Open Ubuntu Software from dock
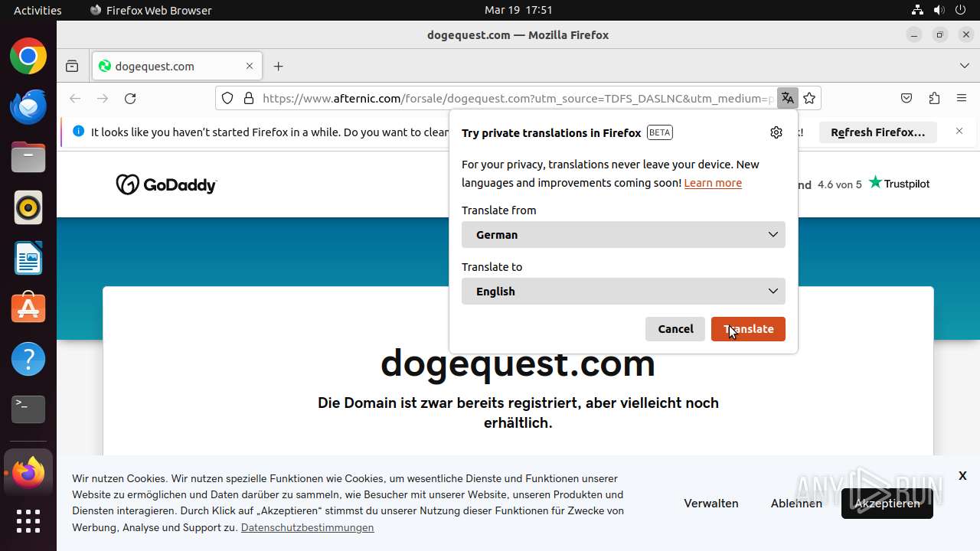 [28, 308]
